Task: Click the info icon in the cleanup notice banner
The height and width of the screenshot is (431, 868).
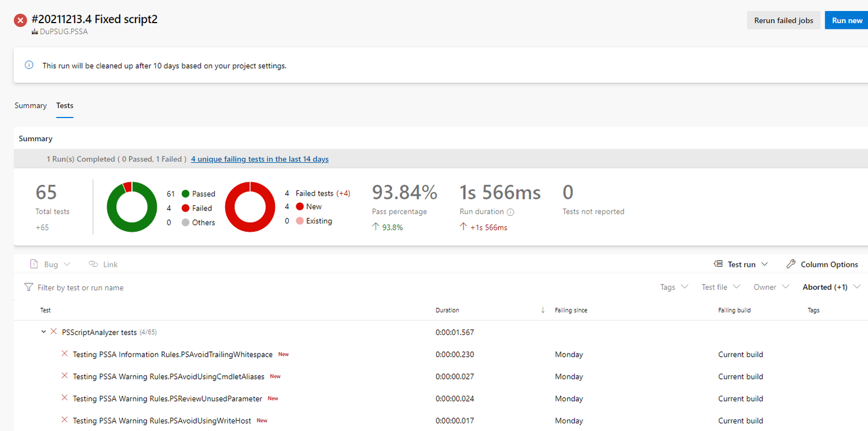Action: [29, 65]
